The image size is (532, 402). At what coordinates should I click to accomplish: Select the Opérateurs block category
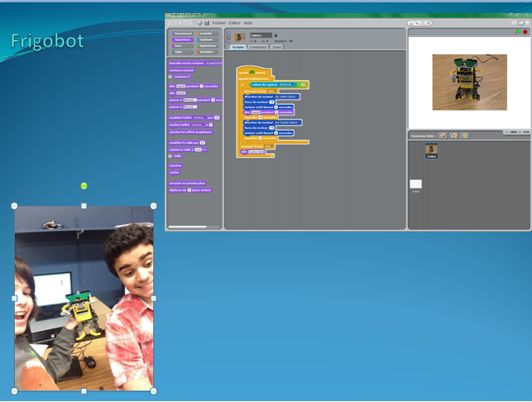pos(207,46)
